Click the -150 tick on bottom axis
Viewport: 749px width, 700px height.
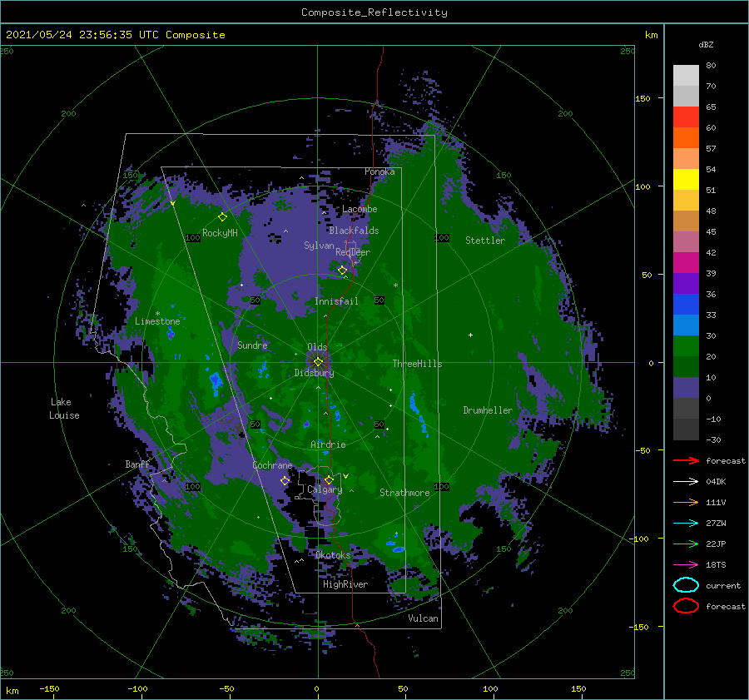click(x=49, y=688)
